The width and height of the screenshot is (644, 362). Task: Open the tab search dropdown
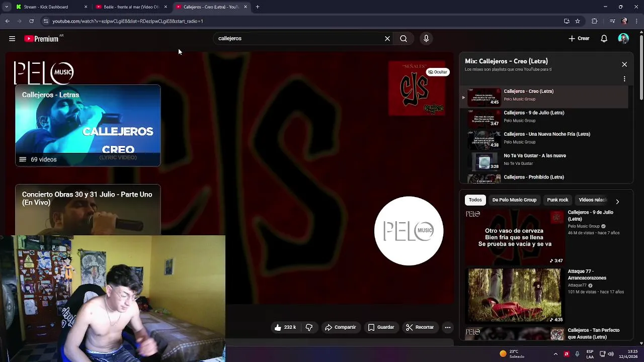7,7
